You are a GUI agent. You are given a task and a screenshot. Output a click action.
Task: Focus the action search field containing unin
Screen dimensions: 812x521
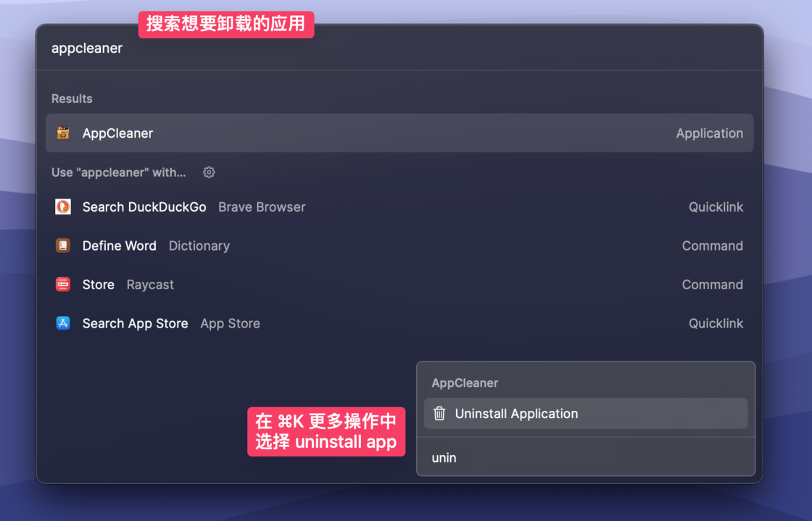click(x=586, y=457)
